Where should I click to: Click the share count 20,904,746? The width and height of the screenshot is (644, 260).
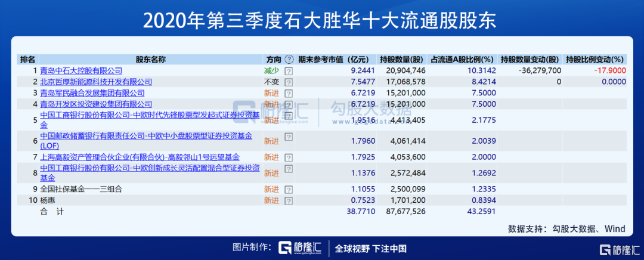tap(406, 70)
